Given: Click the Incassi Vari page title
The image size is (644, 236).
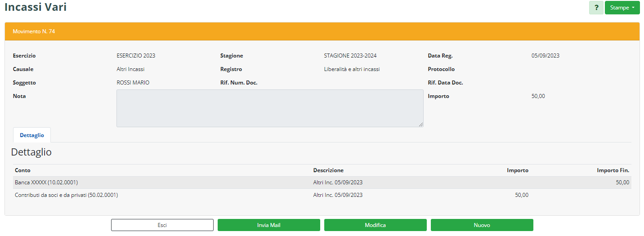Looking at the screenshot, I should (36, 7).
